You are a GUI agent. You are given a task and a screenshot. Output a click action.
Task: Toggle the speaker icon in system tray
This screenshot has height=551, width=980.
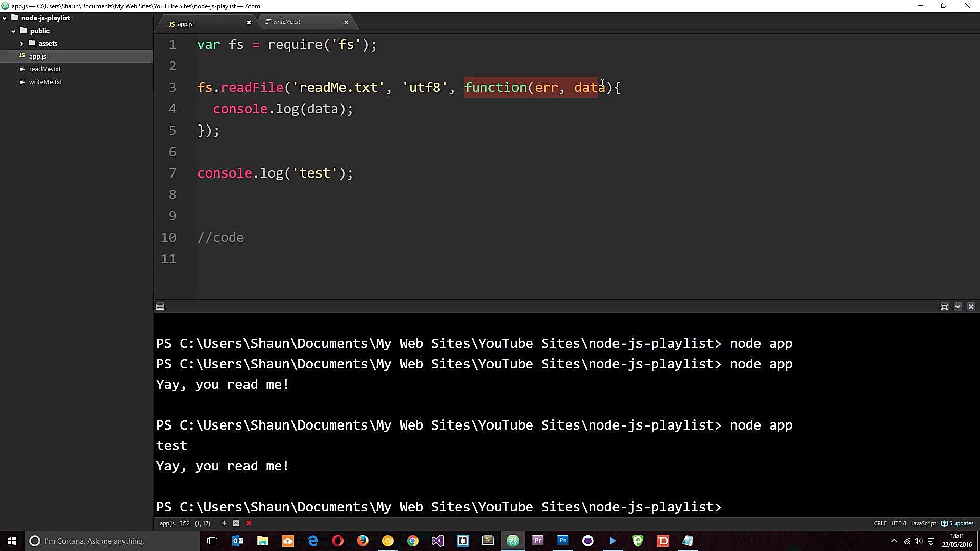[919, 542]
